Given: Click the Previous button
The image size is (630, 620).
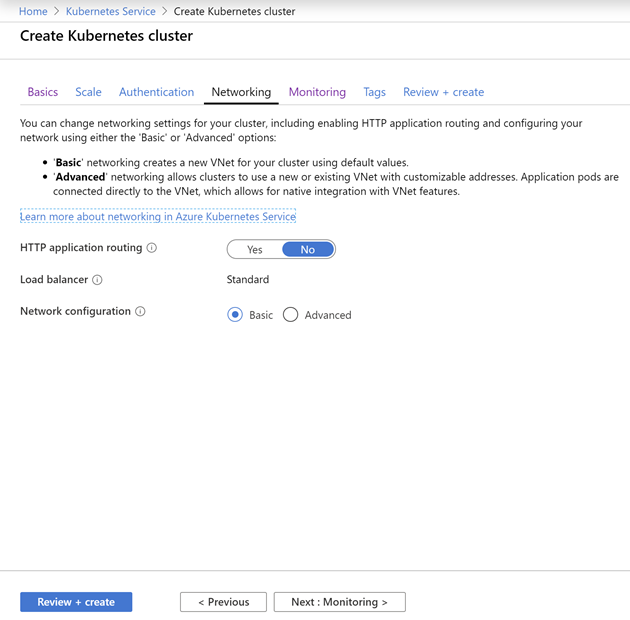Looking at the screenshot, I should pos(223,602).
